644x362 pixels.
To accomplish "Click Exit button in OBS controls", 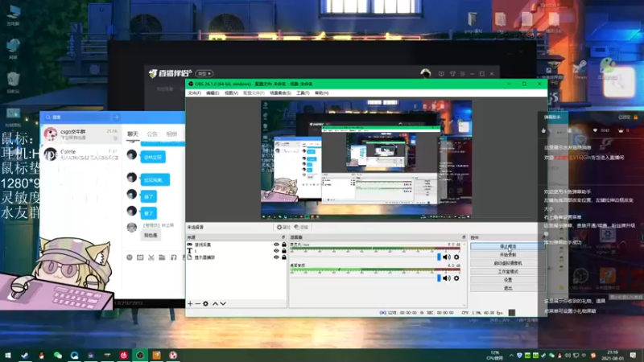I will point(508,288).
